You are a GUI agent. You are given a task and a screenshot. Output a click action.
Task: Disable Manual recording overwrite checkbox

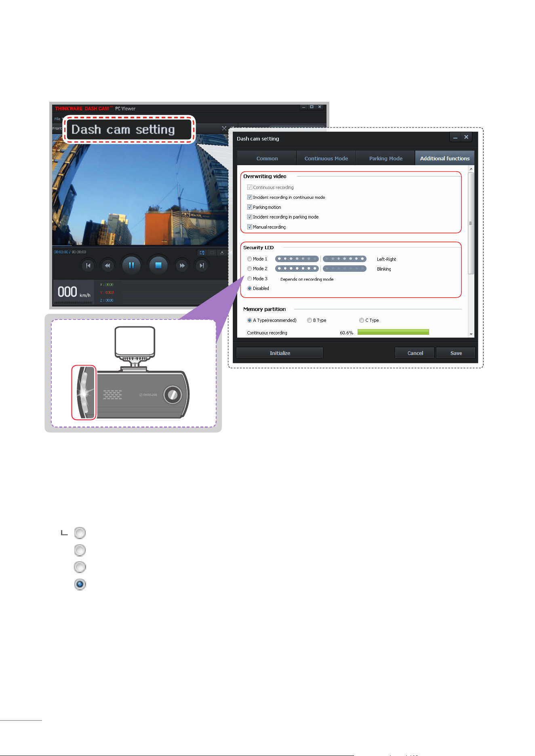(x=249, y=227)
